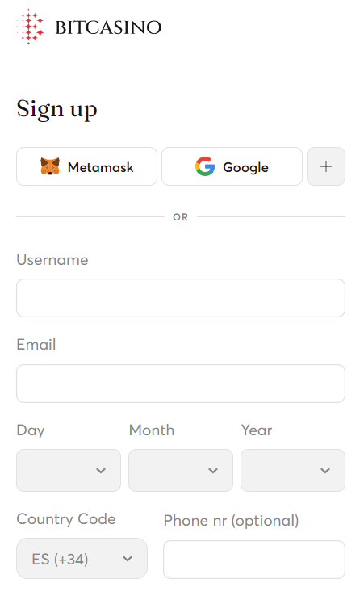Click the chevron beside ES (+34)
364x604 pixels.
tap(128, 559)
